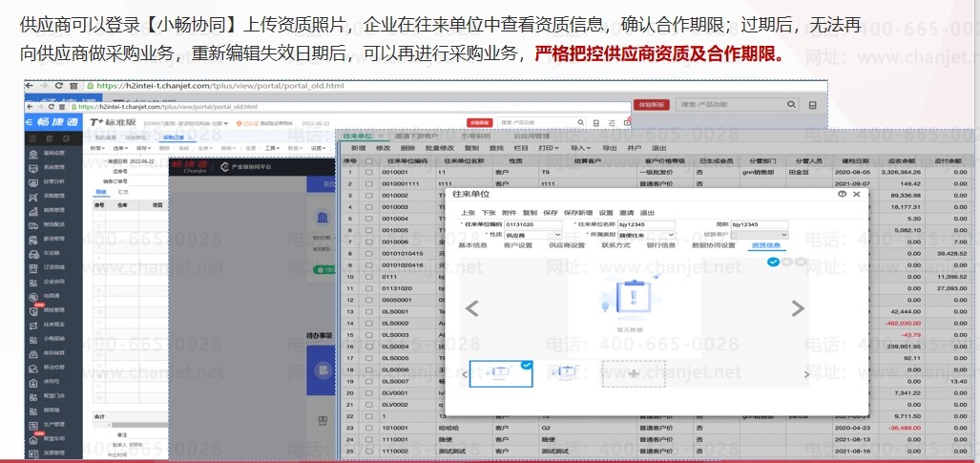The image size is (980, 463).
Task: Open the 所属类别 dropdown in dialog
Action: [x=646, y=235]
